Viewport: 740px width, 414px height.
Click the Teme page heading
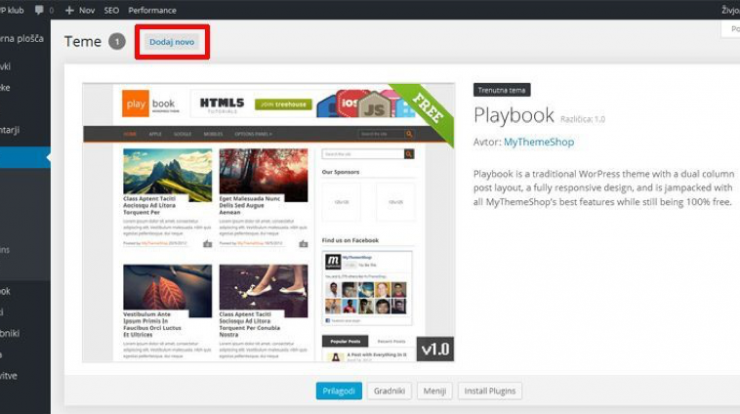coord(83,42)
